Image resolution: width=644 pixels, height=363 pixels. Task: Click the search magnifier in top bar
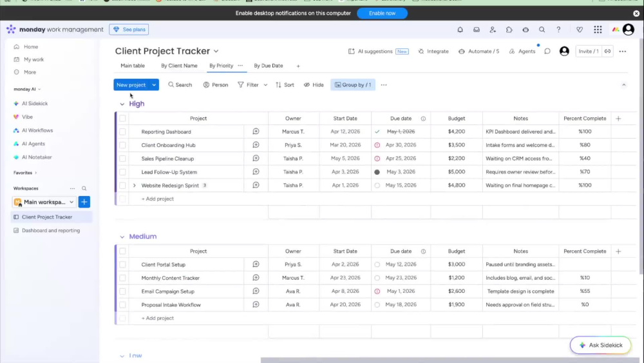[542, 30]
